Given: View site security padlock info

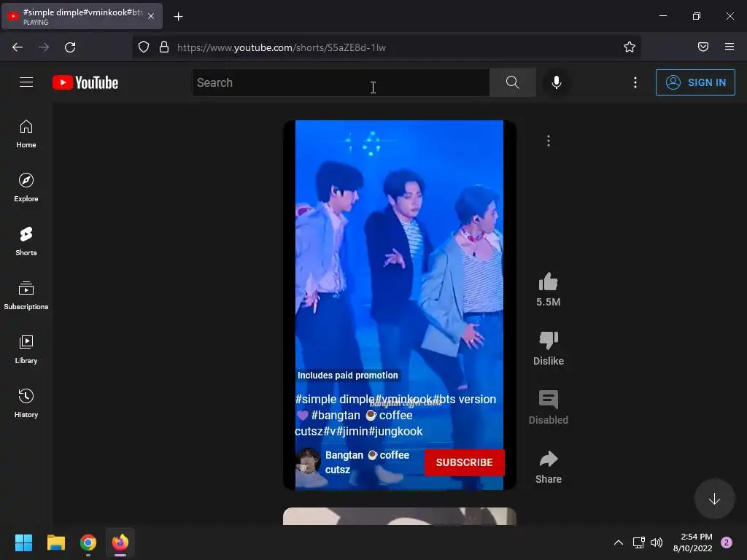Looking at the screenshot, I should click(x=164, y=47).
